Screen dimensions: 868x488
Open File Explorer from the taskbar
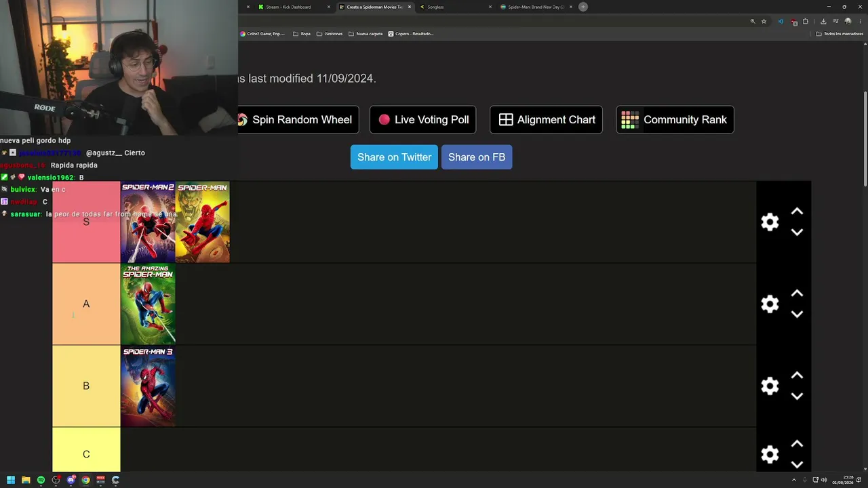click(26, 480)
